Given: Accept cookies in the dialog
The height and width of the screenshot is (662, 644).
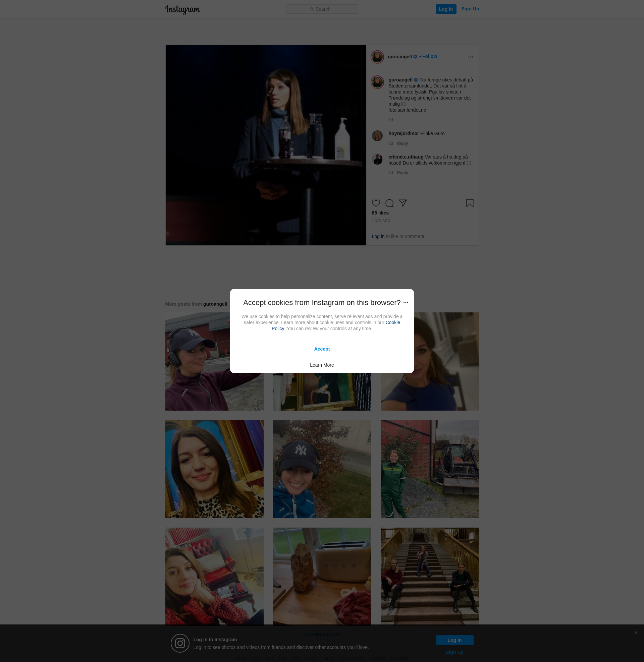Looking at the screenshot, I should [322, 349].
